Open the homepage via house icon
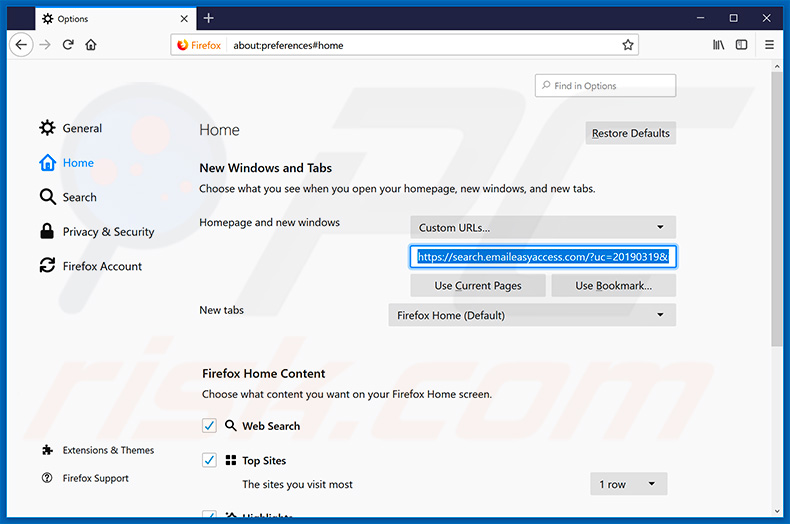790x524 pixels. (x=91, y=45)
